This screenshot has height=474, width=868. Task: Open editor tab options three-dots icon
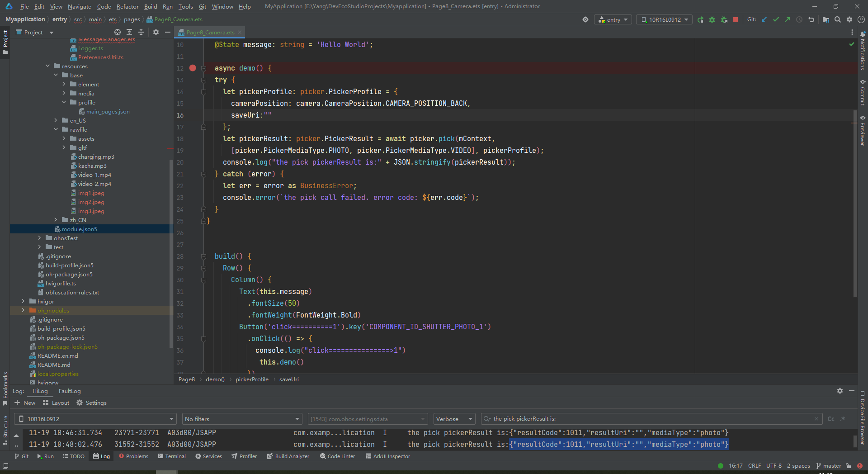852,32
